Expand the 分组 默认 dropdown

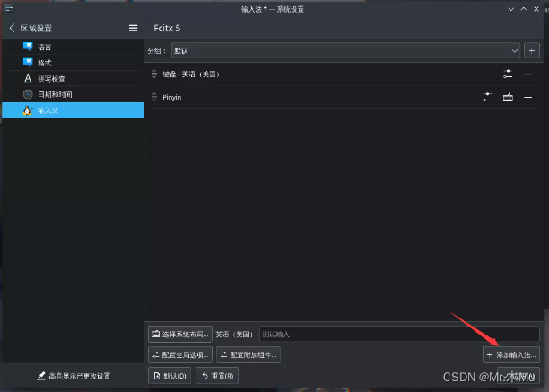pyautogui.click(x=345, y=51)
